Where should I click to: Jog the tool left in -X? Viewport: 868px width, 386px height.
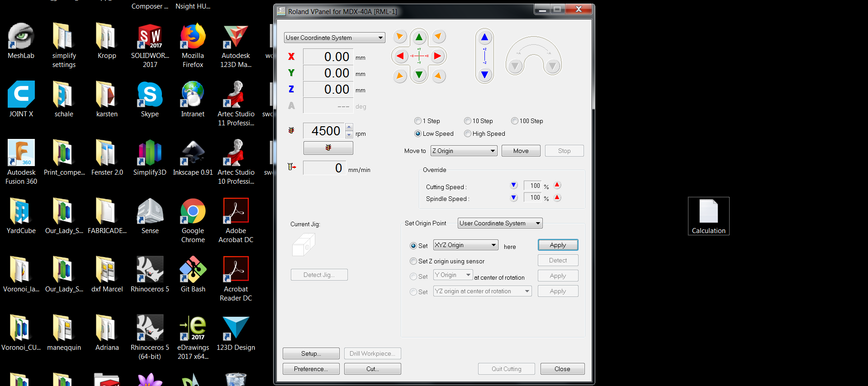coord(400,56)
